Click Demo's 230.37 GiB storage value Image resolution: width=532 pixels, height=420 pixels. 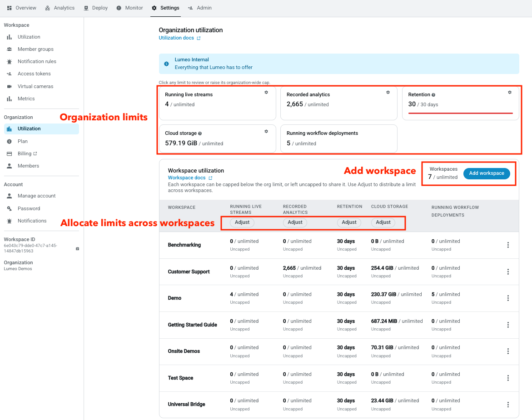tap(383, 295)
